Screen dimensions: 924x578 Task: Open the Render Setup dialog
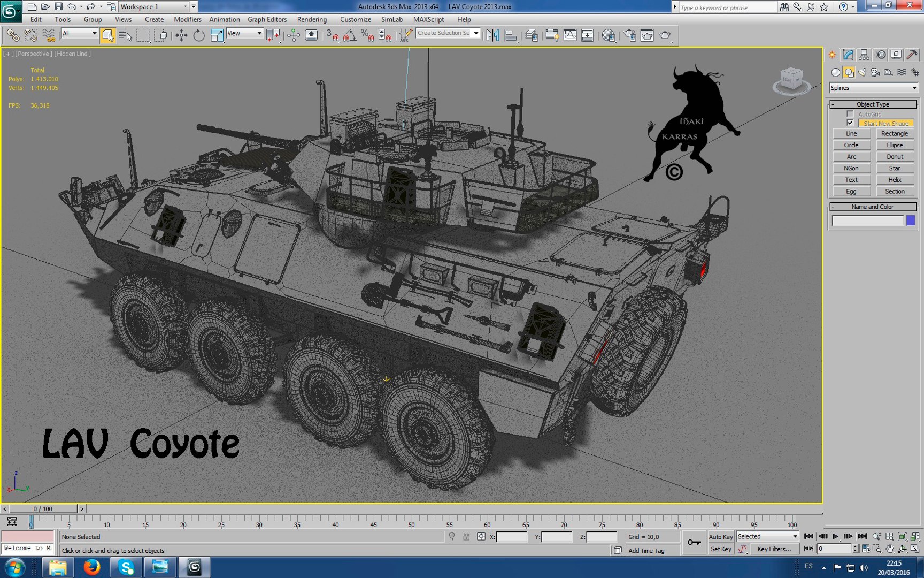pos(630,36)
